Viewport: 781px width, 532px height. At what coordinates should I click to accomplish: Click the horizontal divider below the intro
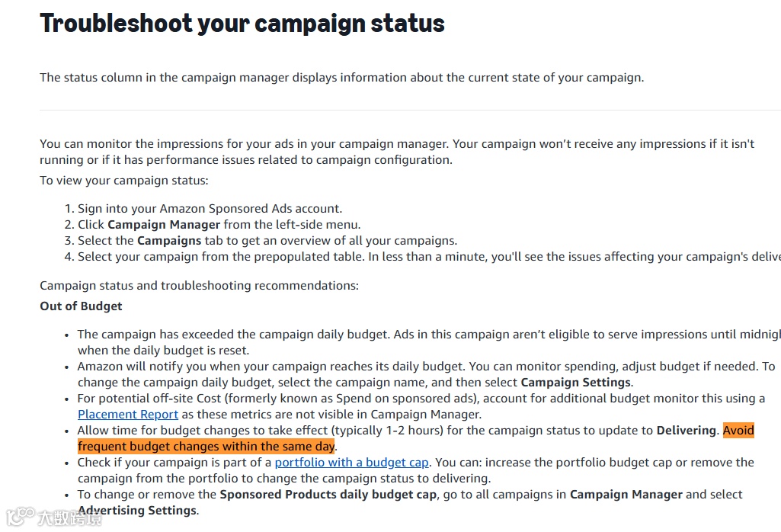(x=410, y=111)
